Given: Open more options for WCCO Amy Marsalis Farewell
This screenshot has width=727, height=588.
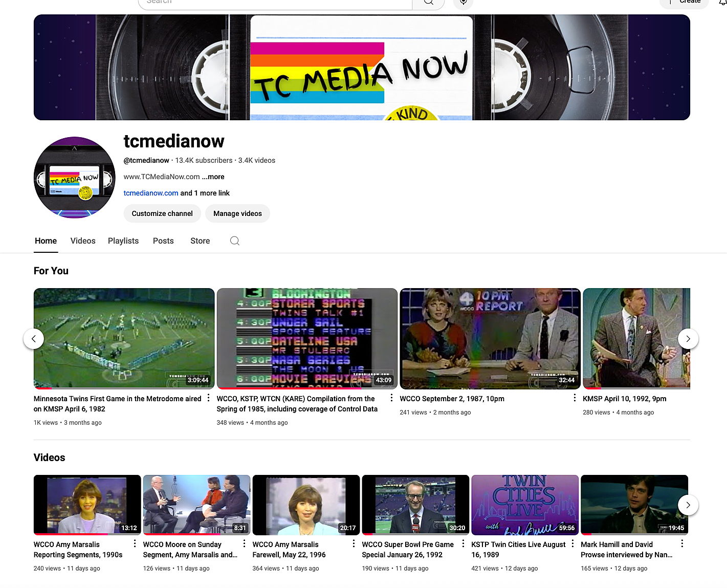Looking at the screenshot, I should (x=354, y=543).
